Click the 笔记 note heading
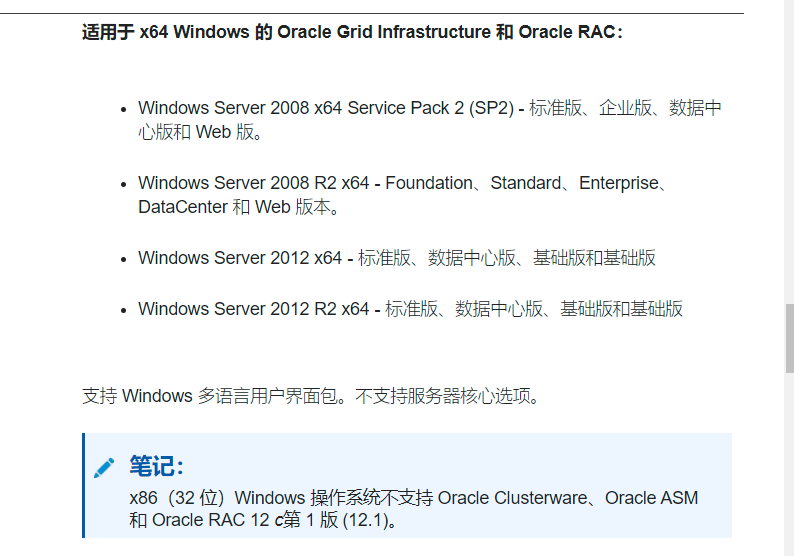This screenshot has height=556, width=794. [x=156, y=466]
